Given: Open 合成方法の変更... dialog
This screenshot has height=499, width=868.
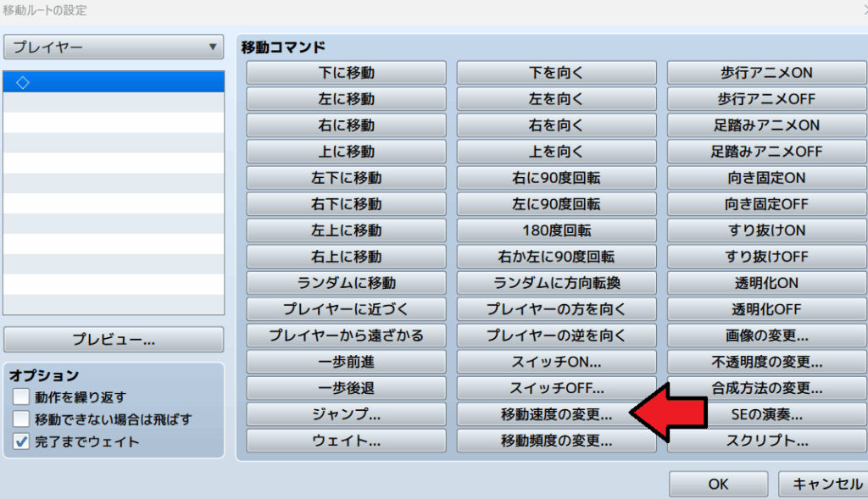Looking at the screenshot, I should [x=767, y=388].
